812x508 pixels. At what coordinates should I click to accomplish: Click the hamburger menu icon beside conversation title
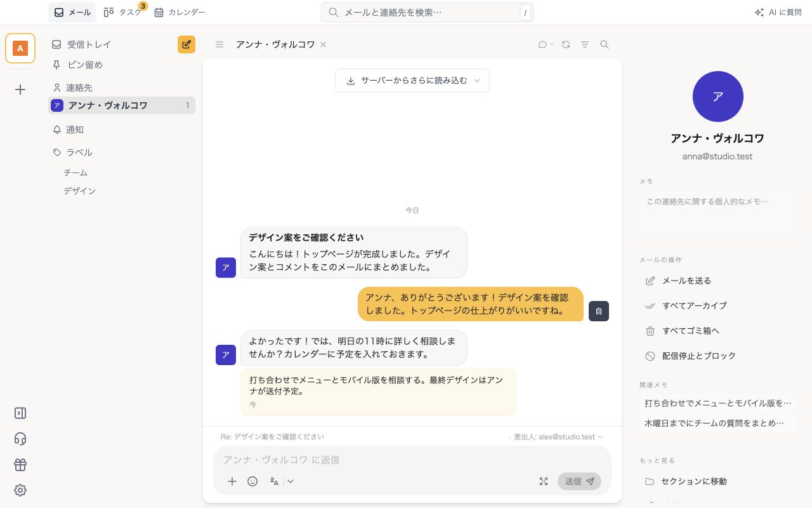pyautogui.click(x=219, y=44)
